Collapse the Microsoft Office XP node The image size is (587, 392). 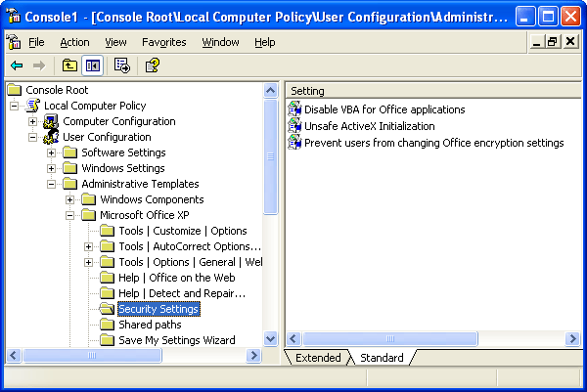click(70, 216)
